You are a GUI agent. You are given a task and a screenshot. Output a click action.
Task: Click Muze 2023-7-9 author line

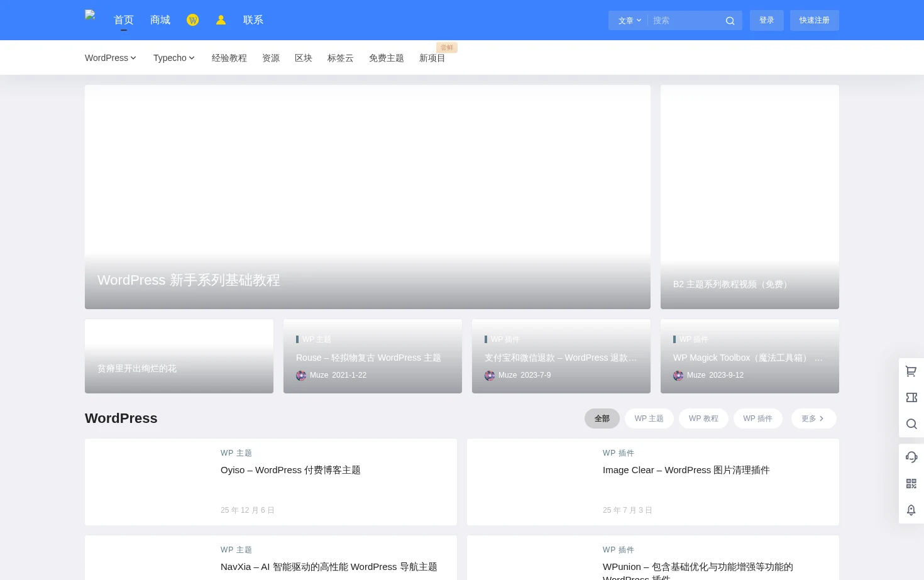tap(518, 375)
